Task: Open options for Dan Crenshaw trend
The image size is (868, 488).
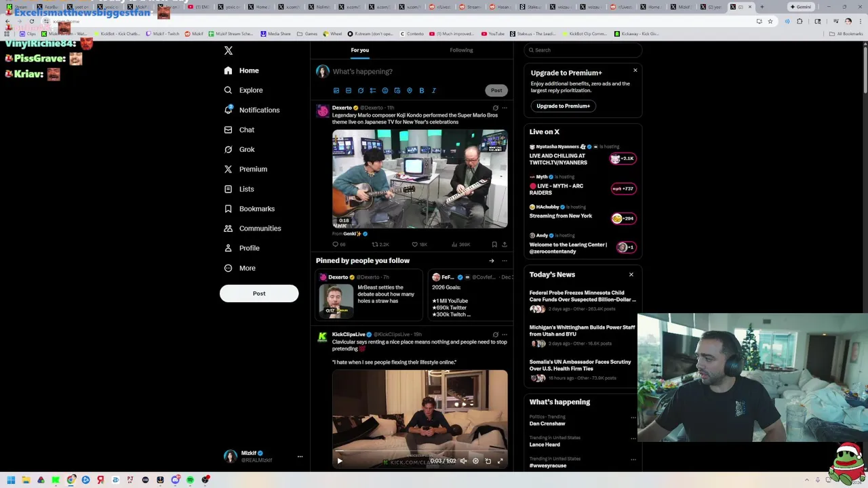Action: coord(633,418)
